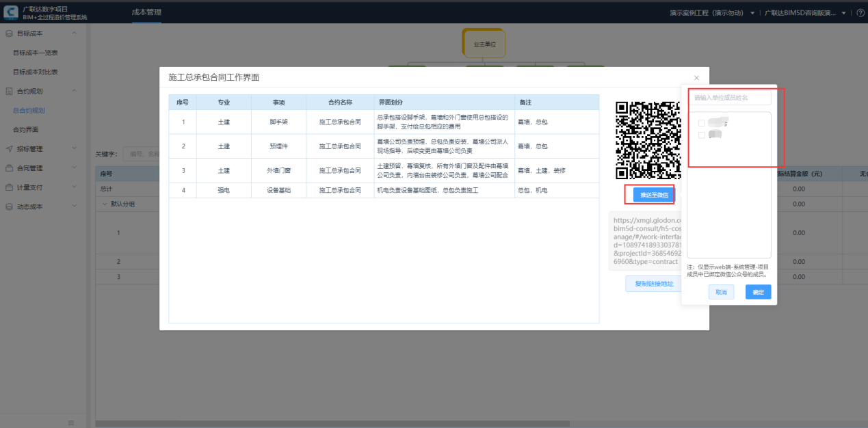This screenshot has width=868, height=428.
Task: Open the 演示案例工程 project dropdown
Action: 712,13
